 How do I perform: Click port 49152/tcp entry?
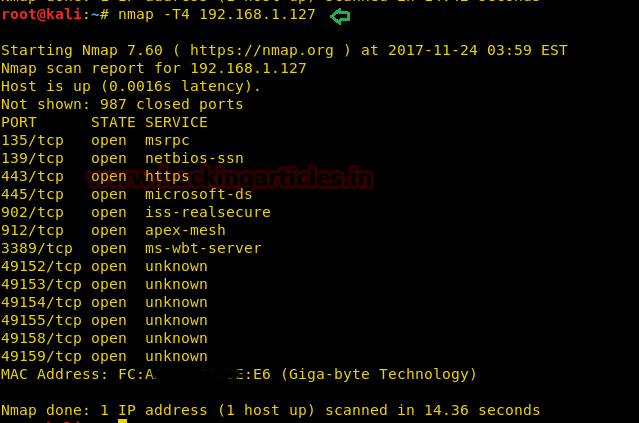pos(104,267)
